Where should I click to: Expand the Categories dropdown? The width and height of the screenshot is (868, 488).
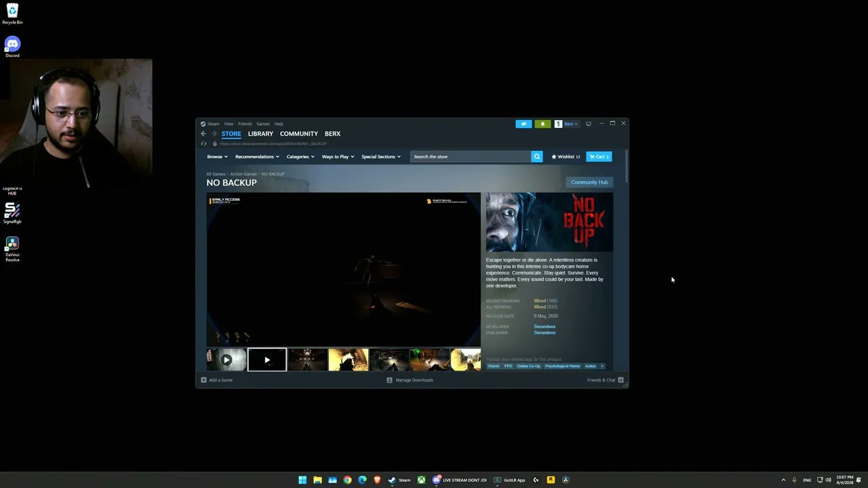point(300,157)
